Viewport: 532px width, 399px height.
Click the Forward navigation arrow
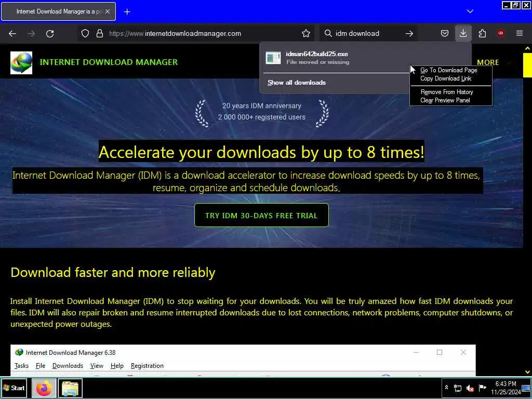31,33
